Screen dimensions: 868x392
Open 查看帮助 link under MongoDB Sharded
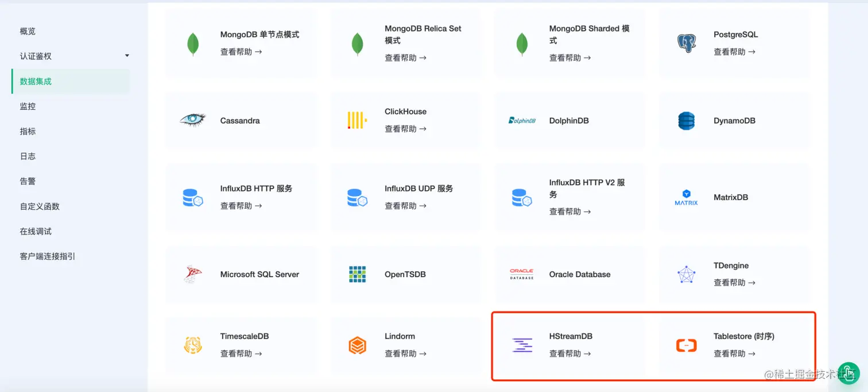click(x=570, y=57)
